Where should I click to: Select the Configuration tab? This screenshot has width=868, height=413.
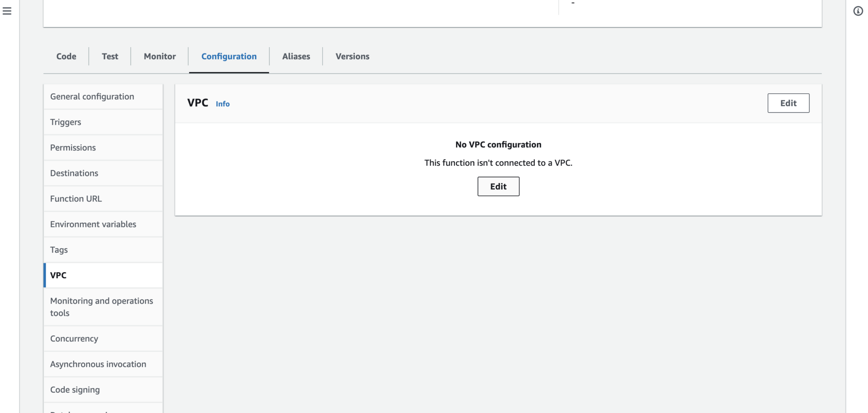click(x=228, y=56)
